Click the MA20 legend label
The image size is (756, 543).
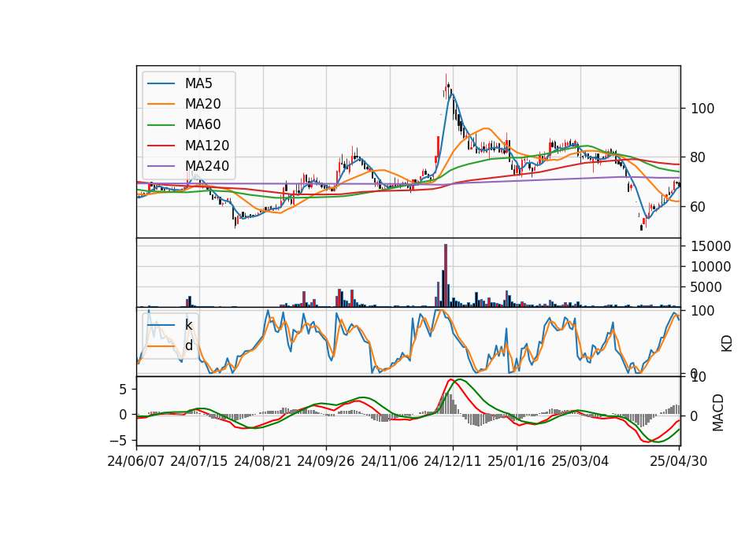(x=203, y=104)
